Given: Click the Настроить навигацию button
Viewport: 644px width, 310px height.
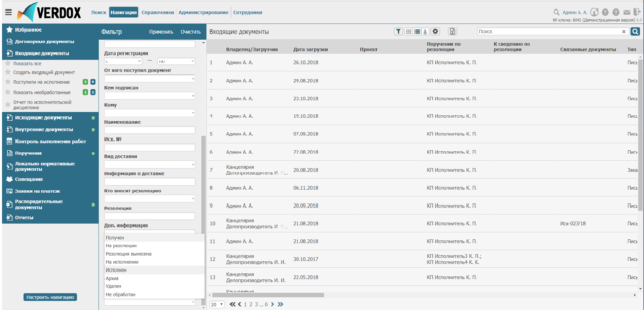Looking at the screenshot, I should coord(50,297).
